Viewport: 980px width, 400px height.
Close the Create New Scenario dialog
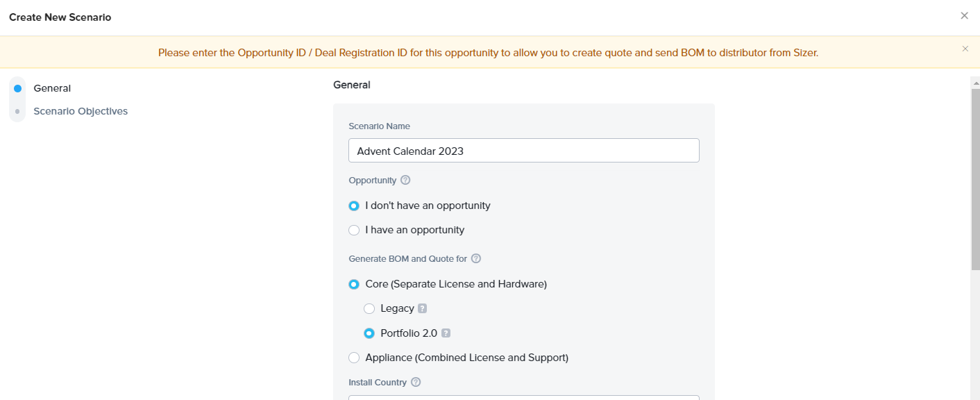coord(964,16)
